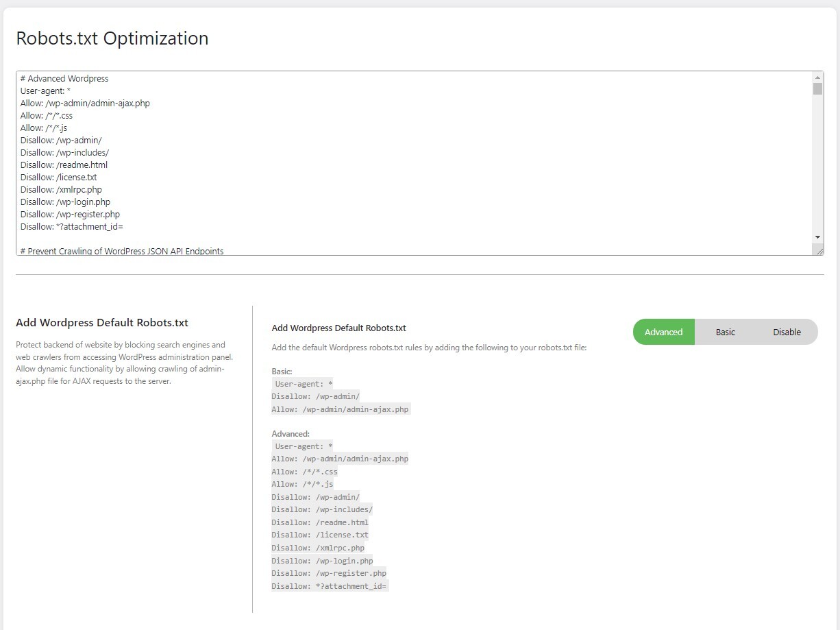This screenshot has height=630, width=840.
Task: Click 'Disallow: *?attachment_id=' in Advanced example
Action: coord(330,586)
